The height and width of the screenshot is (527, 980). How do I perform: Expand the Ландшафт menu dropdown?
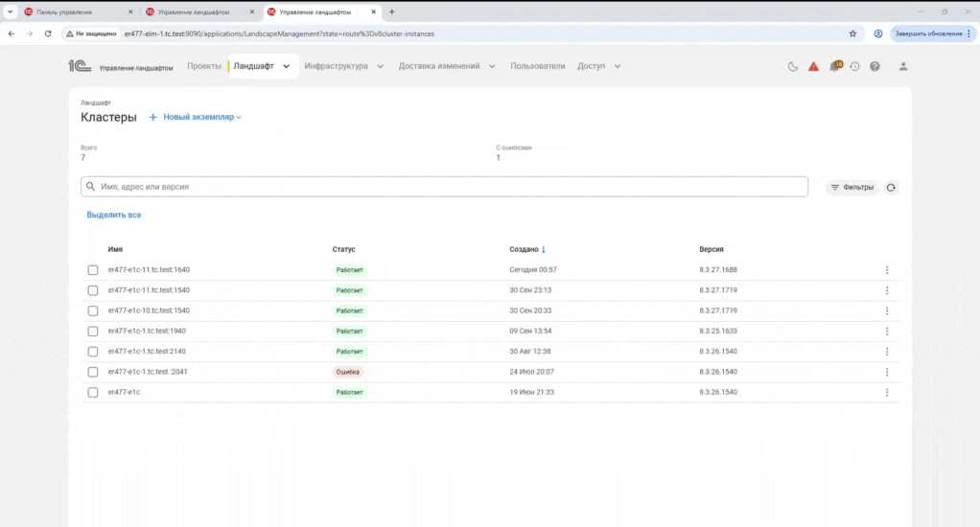(x=287, y=66)
